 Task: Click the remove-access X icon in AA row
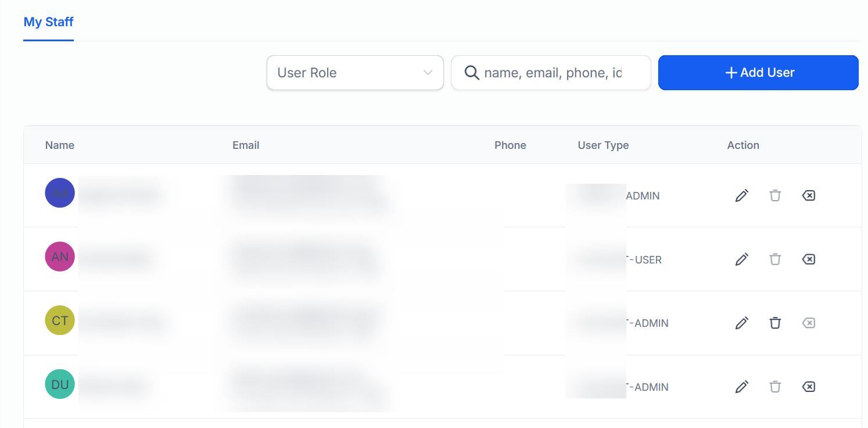[808, 195]
